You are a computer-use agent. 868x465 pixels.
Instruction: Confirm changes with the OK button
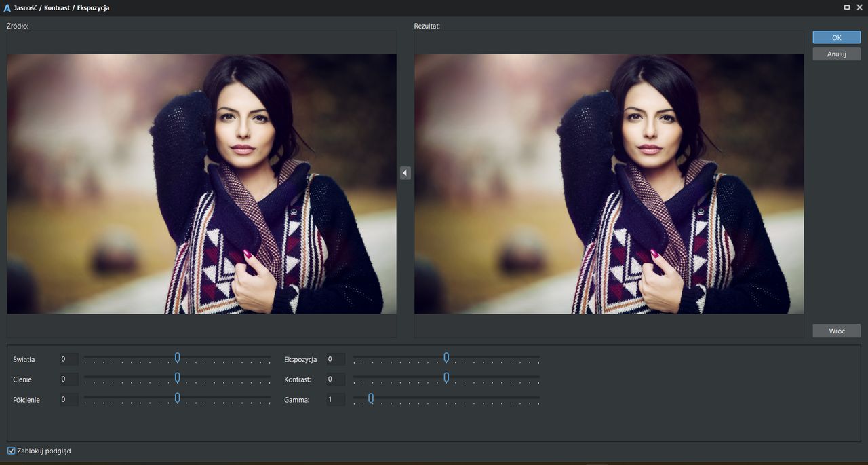[x=836, y=37]
